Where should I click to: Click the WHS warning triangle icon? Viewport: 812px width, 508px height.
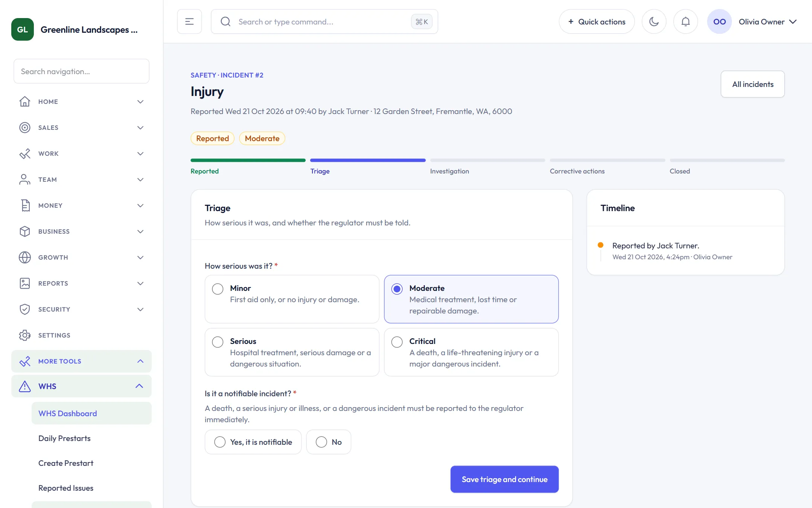[x=25, y=386]
